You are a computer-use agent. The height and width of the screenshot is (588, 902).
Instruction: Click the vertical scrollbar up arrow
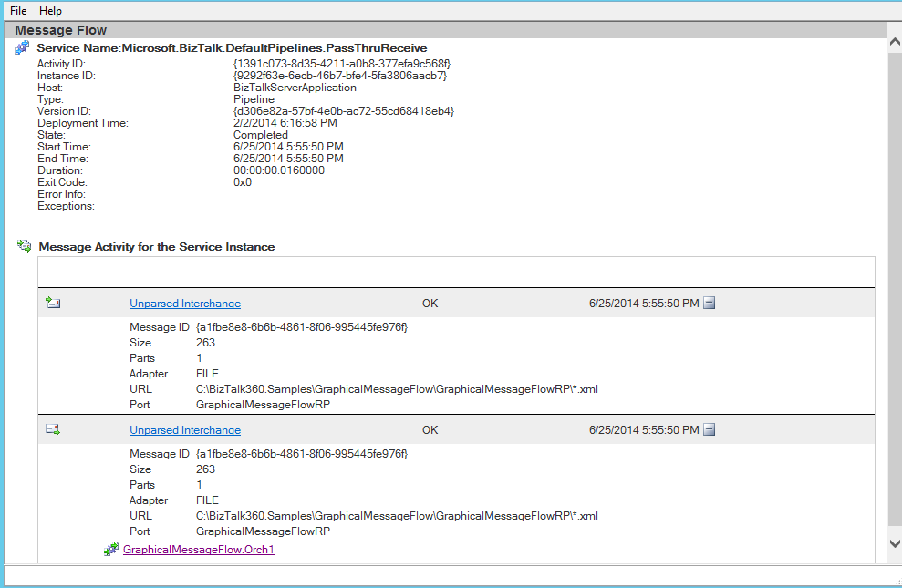click(894, 46)
